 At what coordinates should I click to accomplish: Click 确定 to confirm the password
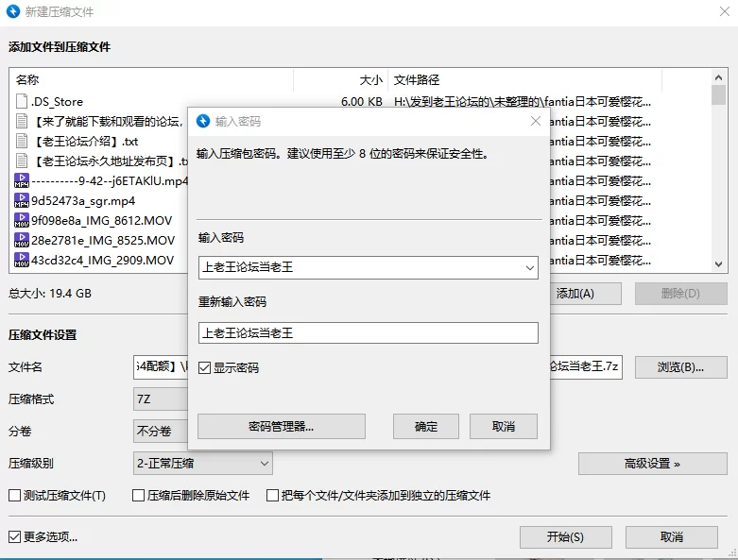(426, 427)
